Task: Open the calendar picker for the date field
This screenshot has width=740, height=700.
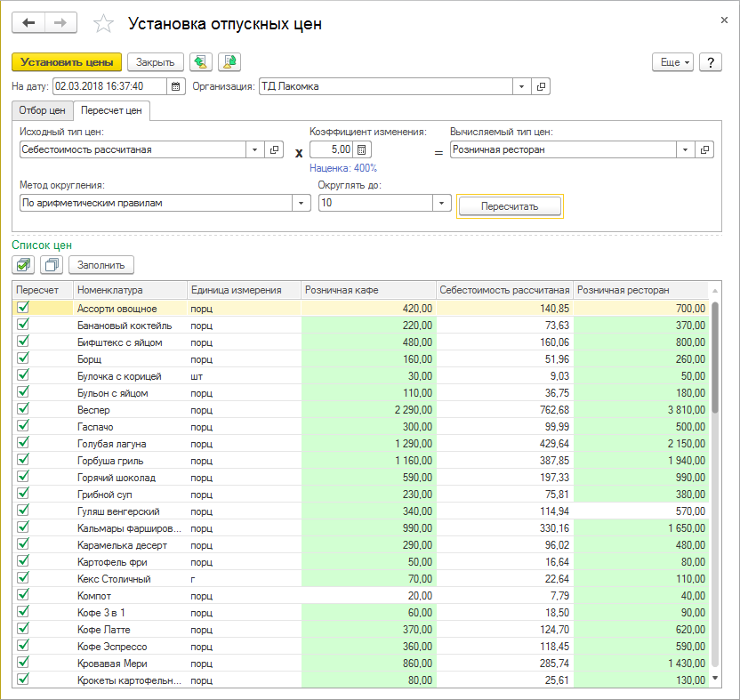Action: click(x=175, y=86)
